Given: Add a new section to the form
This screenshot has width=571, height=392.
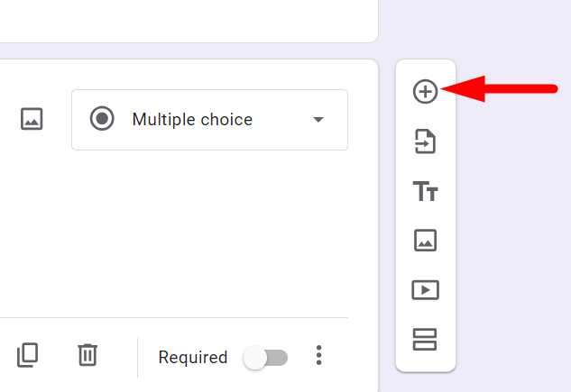Looking at the screenshot, I should (x=425, y=339).
